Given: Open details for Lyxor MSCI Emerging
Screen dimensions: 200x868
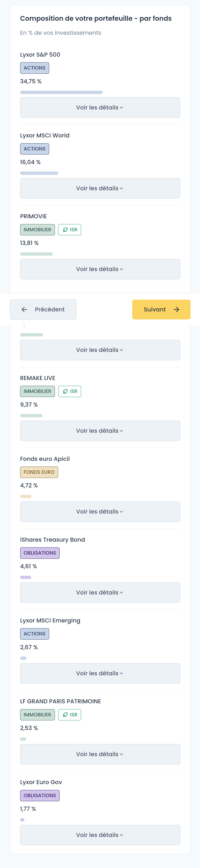Looking at the screenshot, I should 100,673.
